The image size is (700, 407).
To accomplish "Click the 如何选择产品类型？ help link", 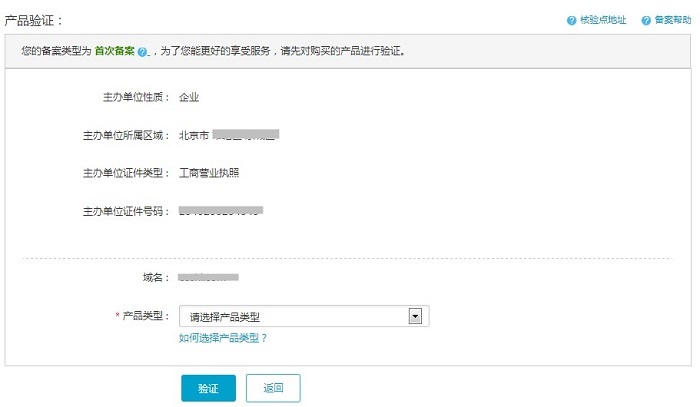I will (223, 338).
